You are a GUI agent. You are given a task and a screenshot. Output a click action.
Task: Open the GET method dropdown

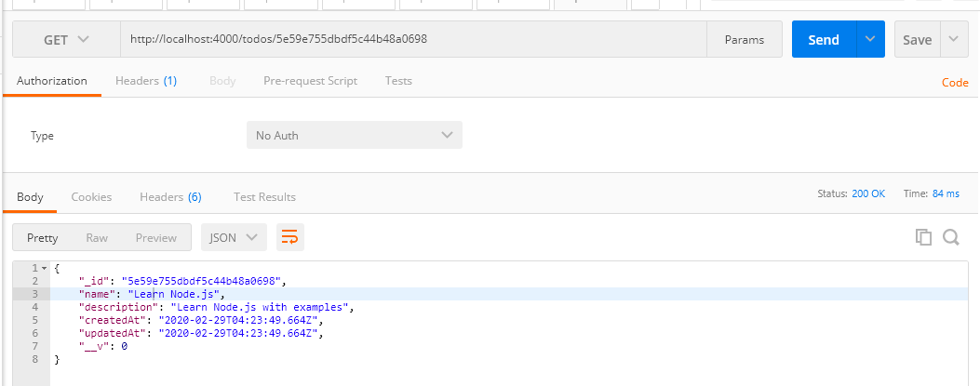[x=66, y=39]
